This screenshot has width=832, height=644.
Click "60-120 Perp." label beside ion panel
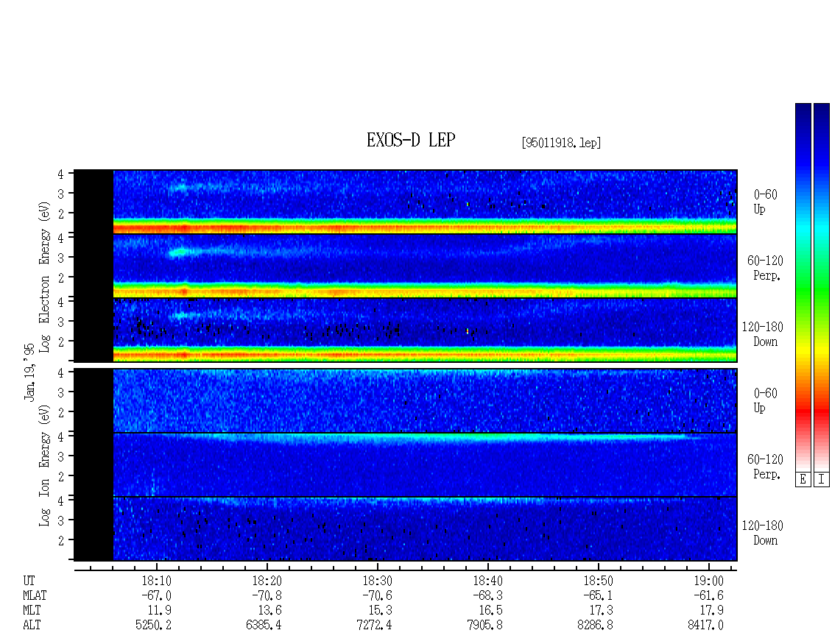pos(765,467)
